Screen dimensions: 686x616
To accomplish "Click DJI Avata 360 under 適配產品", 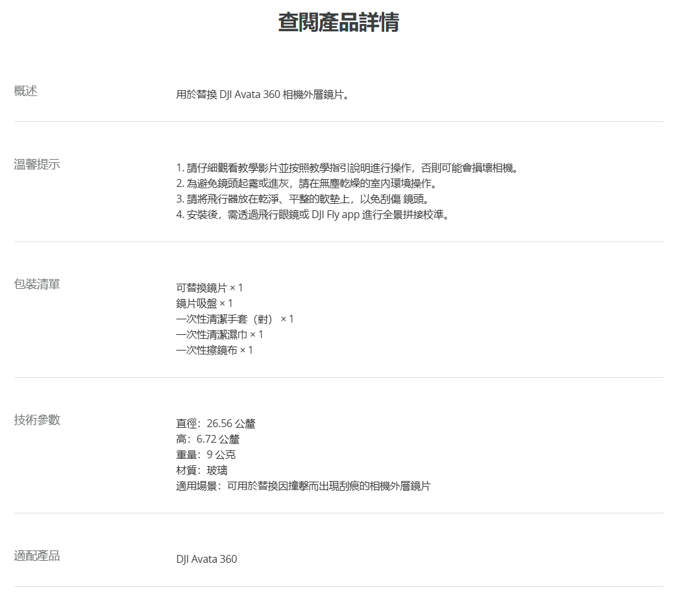I will (x=206, y=560).
